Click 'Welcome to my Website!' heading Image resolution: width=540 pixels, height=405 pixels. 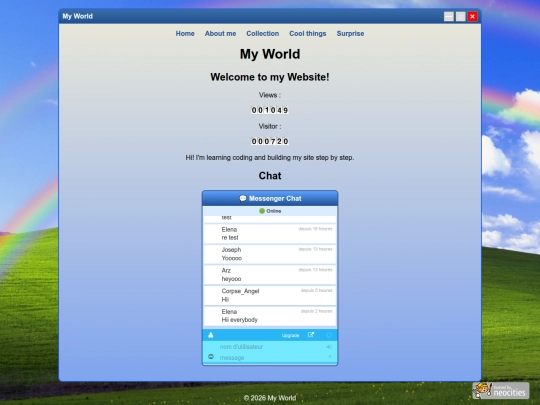point(270,77)
